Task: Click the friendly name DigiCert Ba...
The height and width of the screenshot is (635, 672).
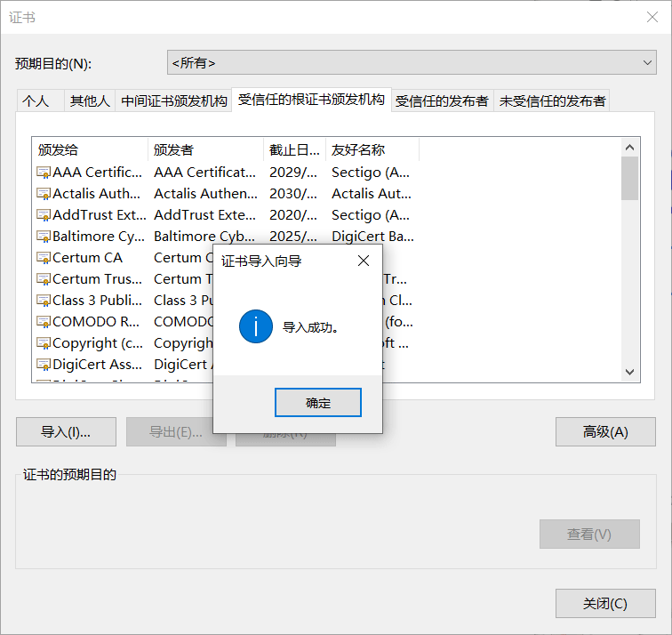Action: point(372,237)
